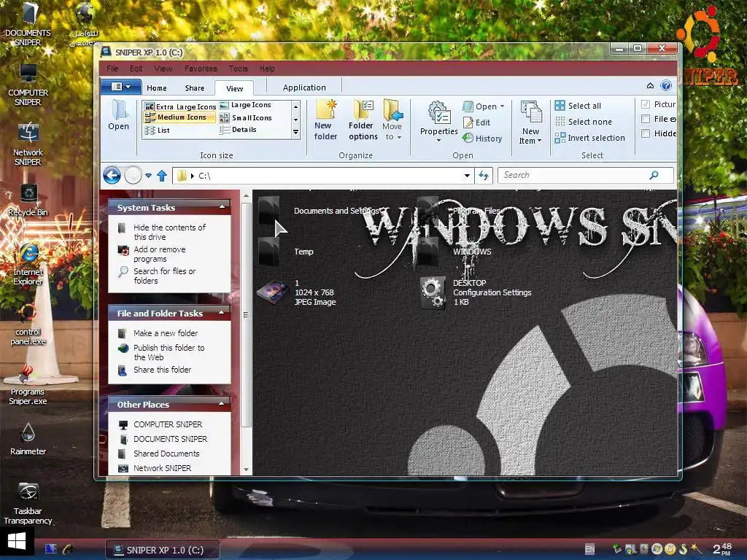The image size is (747, 560).
Task: Open the File menu
Action: [112, 69]
